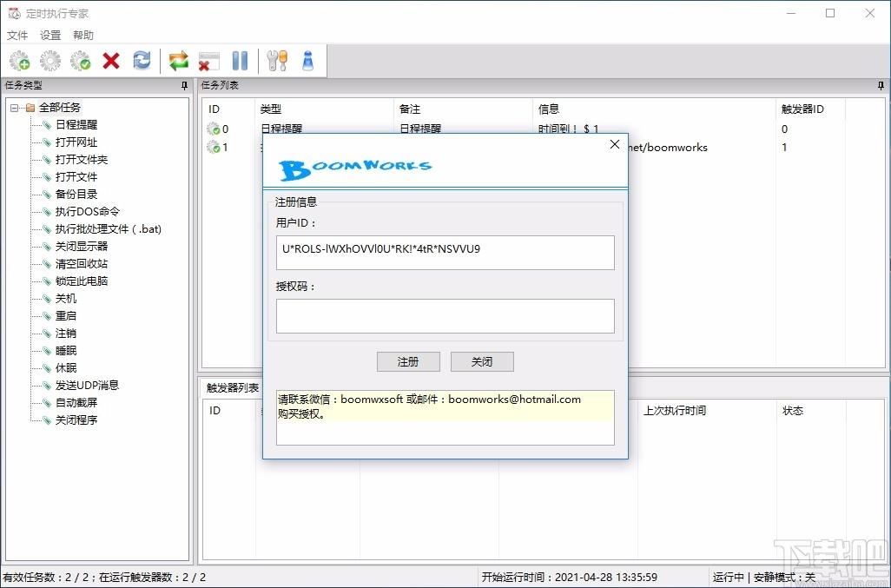The width and height of the screenshot is (891, 588).
Task: Click the 用户ID input field
Action: [x=445, y=252]
